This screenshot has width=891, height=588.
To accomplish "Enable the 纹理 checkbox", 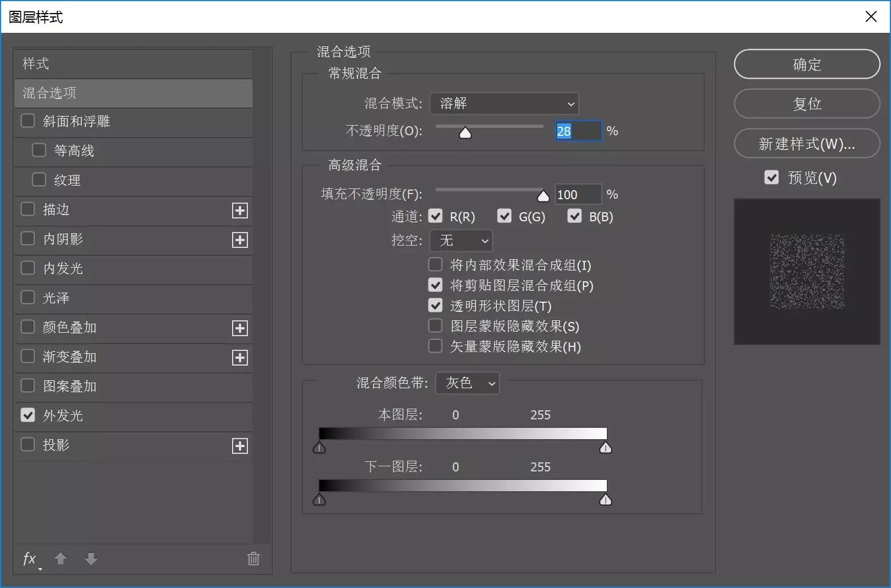I will (39, 179).
